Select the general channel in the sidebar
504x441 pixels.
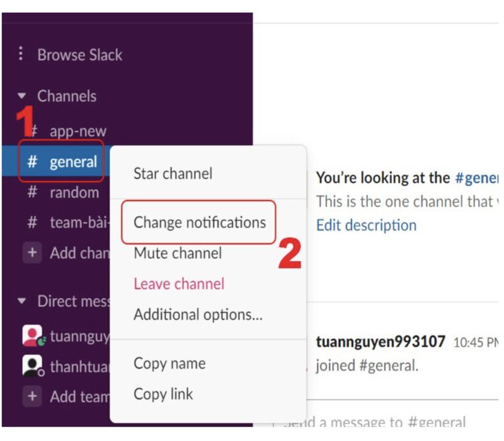click(56, 161)
